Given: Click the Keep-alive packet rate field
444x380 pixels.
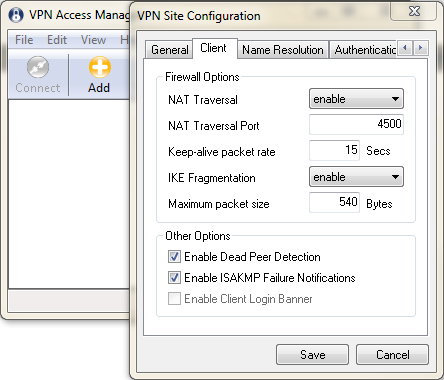Looking at the screenshot, I should [334, 150].
